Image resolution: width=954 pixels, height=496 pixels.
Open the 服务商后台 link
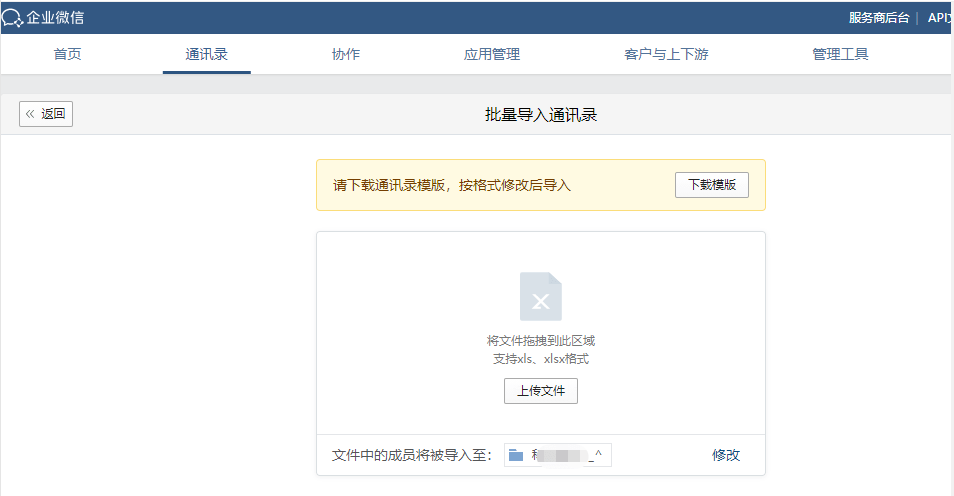pyautogui.click(x=879, y=18)
